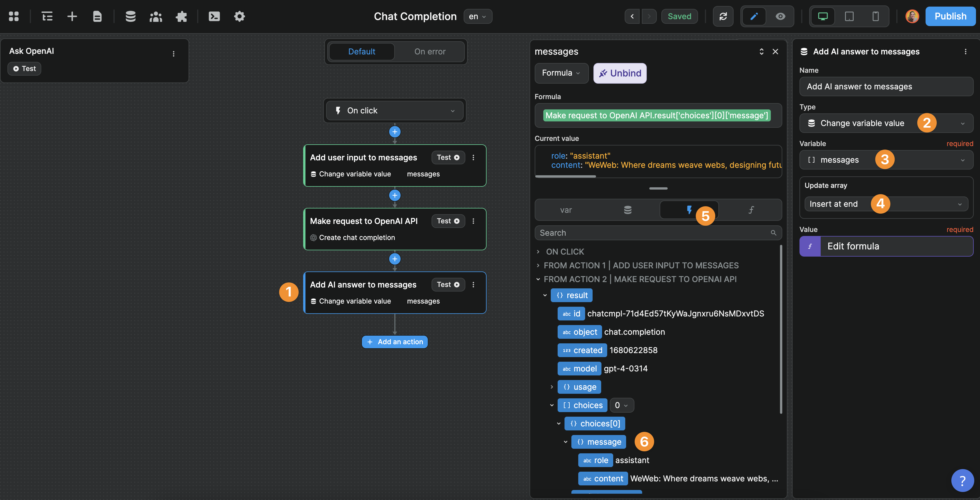Switch to the On error tab

(430, 51)
